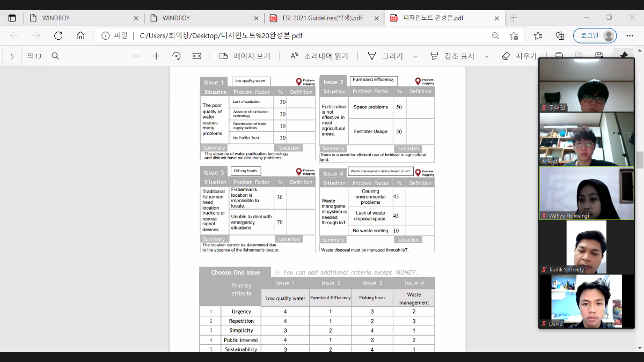Select the Erase (지우기) tool

coord(519,56)
